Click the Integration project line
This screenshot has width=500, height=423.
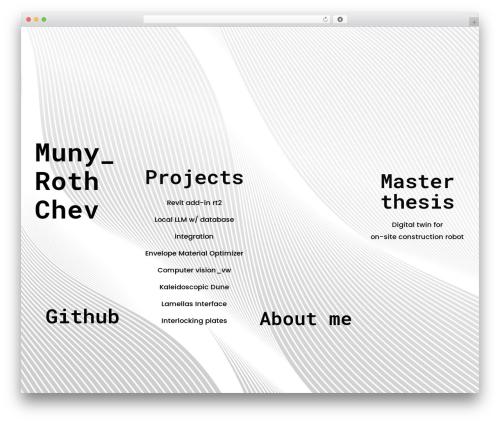coord(194,237)
